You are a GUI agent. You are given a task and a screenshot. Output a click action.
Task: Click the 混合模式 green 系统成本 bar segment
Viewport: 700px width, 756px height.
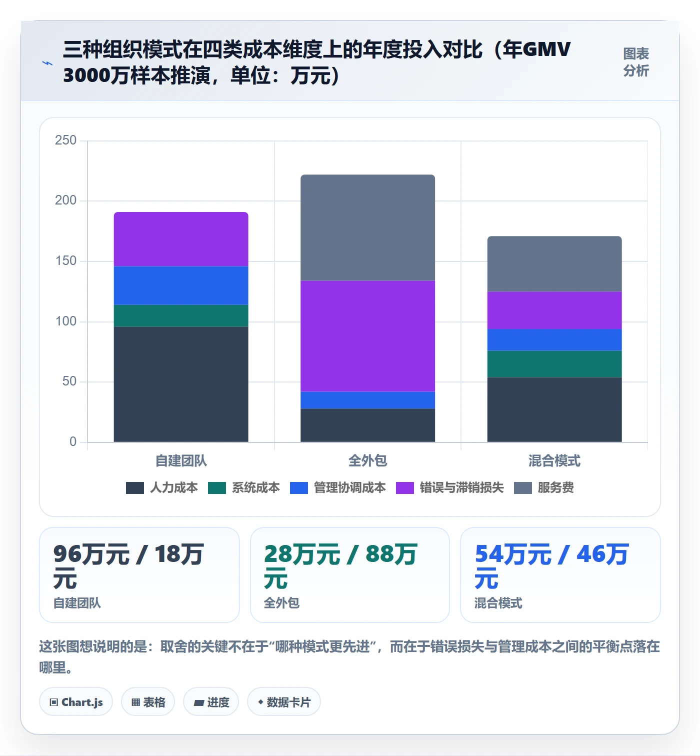(554, 364)
